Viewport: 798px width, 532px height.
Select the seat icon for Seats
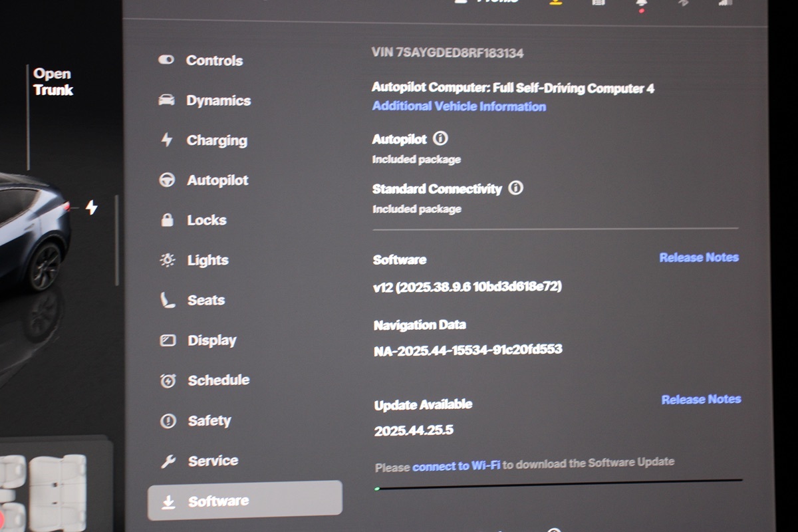coord(168,301)
